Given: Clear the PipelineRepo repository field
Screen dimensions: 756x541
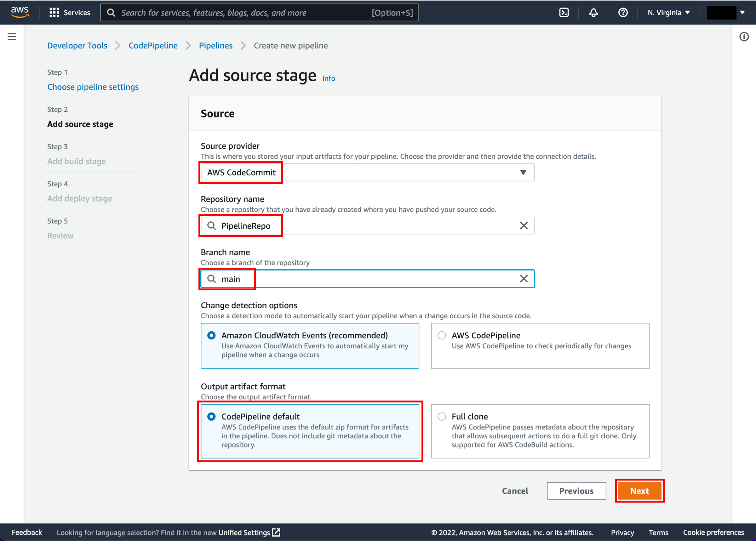Looking at the screenshot, I should (x=524, y=225).
